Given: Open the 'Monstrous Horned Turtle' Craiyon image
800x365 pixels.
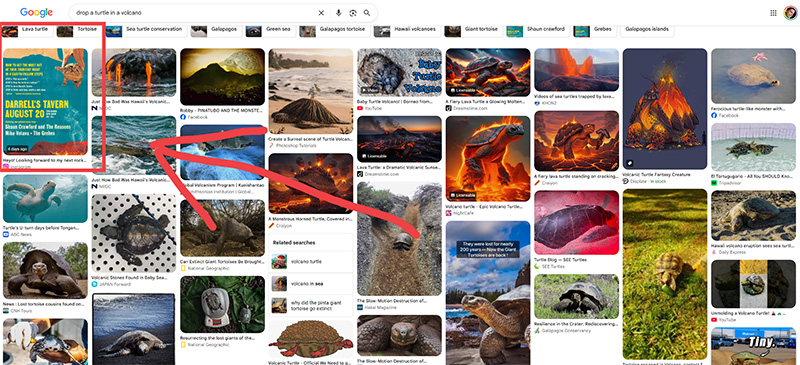Looking at the screenshot, I should tap(311, 184).
